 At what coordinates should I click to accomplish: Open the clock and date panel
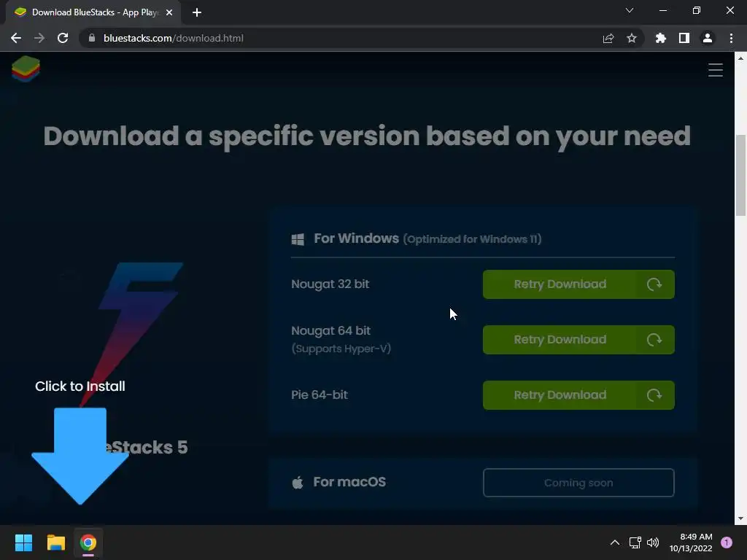(x=691, y=542)
